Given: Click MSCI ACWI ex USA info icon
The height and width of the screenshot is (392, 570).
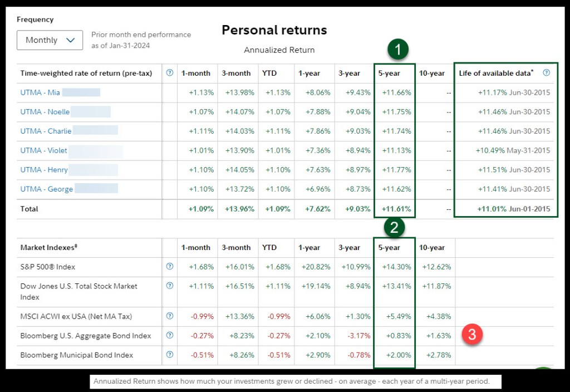Looking at the screenshot, I should (x=170, y=316).
